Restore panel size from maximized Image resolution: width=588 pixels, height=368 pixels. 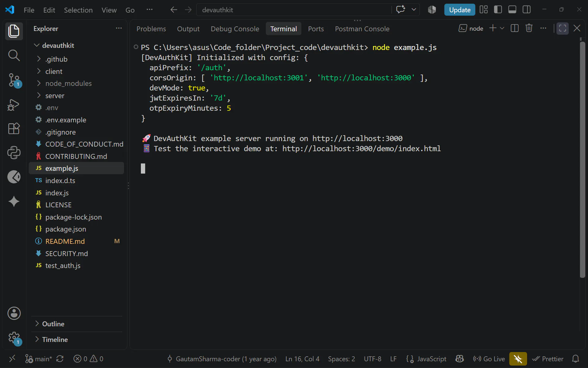tap(562, 28)
